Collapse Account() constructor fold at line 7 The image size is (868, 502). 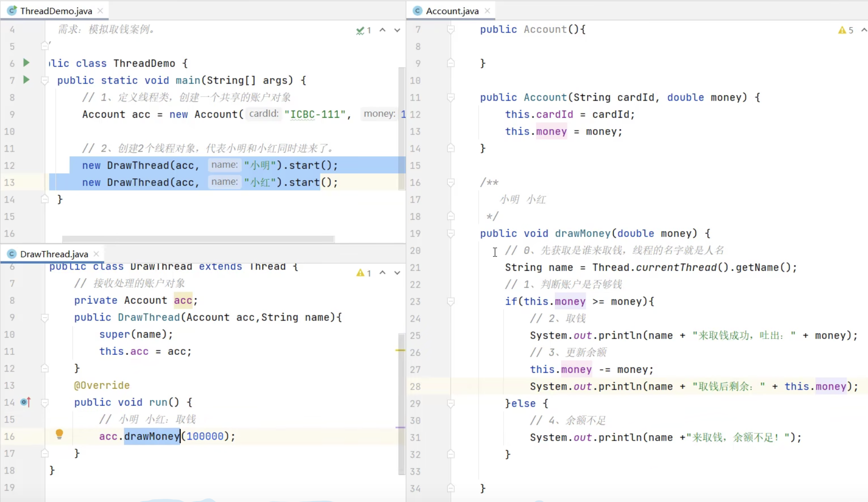[450, 29]
